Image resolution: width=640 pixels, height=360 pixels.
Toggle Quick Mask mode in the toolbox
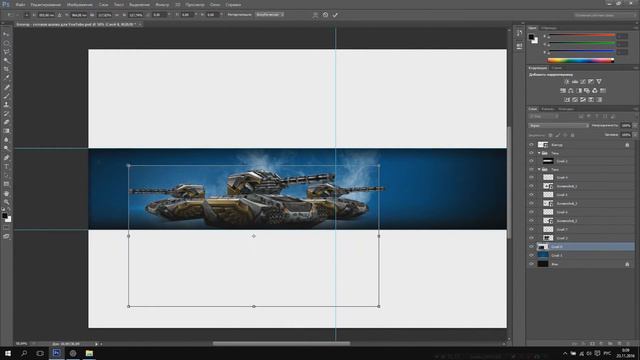[x=7, y=228]
